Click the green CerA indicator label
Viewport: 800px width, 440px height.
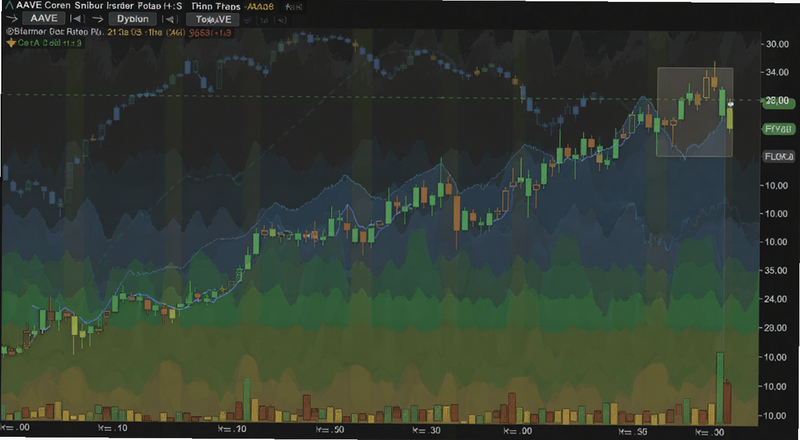[50, 43]
